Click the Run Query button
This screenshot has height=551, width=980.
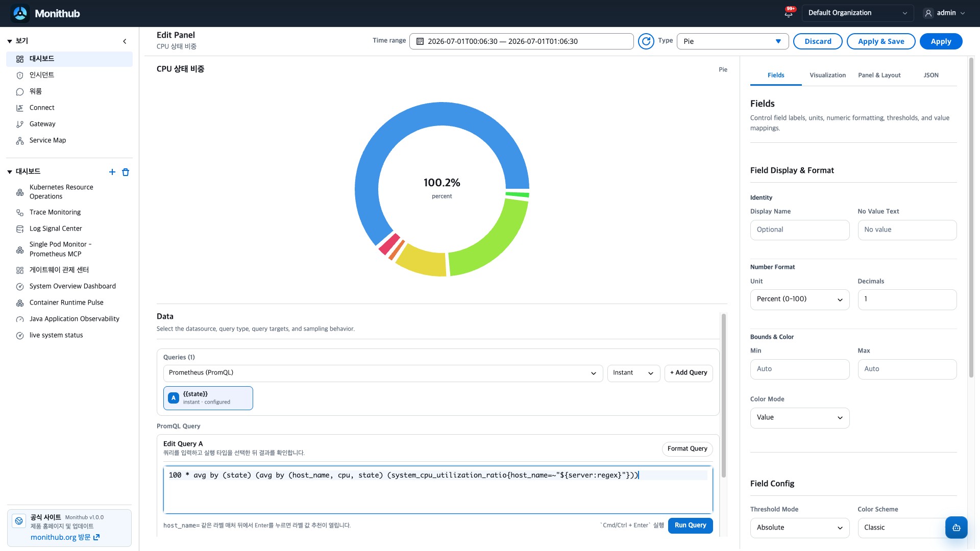pyautogui.click(x=690, y=525)
